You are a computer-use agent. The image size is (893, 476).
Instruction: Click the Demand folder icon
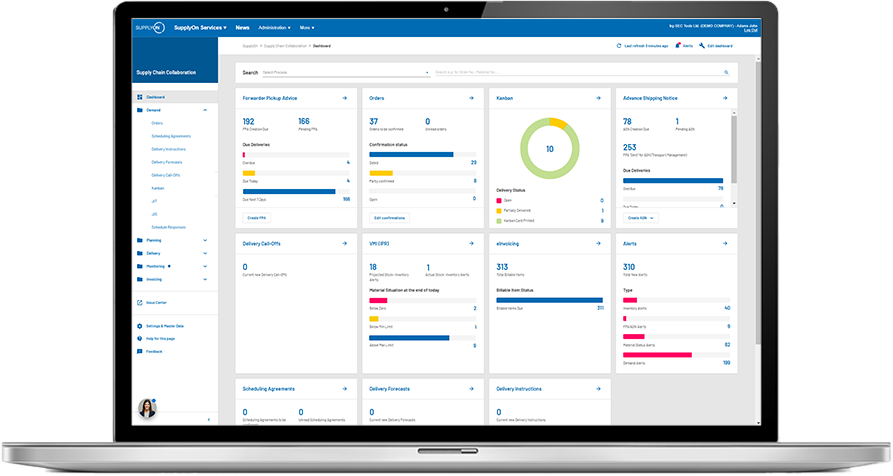pos(140,110)
